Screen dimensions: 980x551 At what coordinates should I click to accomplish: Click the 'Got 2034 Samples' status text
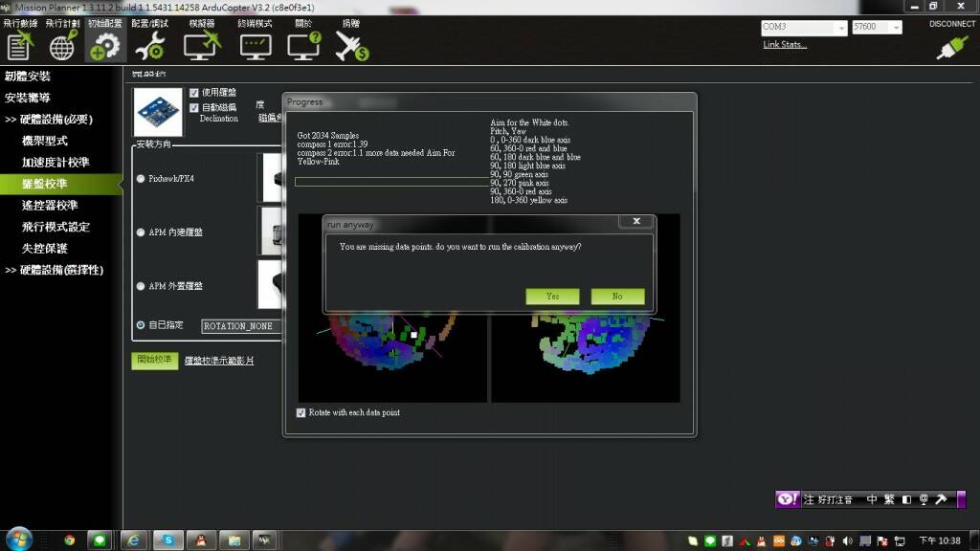pos(327,136)
